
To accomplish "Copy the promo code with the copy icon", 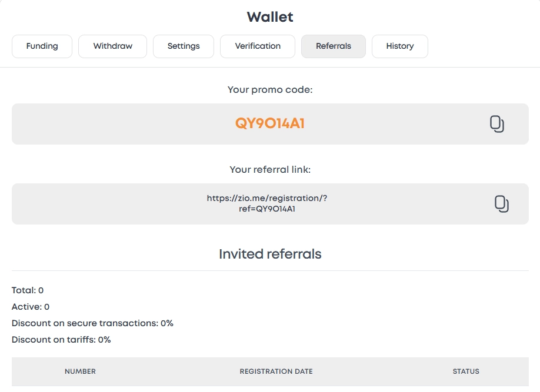I will [x=497, y=124].
